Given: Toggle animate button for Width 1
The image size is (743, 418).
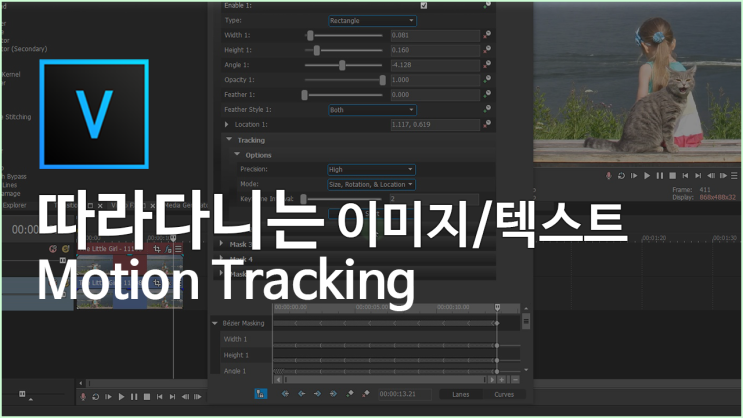Looking at the screenshot, I should pos(487,35).
